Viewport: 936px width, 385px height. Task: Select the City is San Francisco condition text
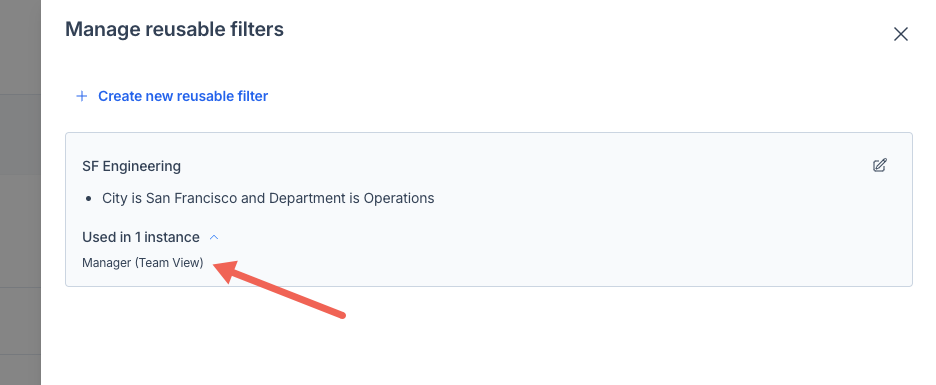(170, 198)
